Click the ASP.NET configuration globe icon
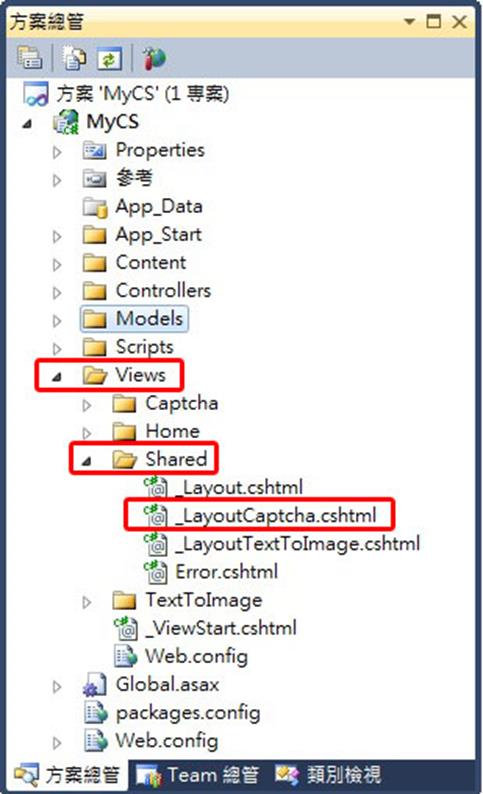The width and height of the screenshot is (483, 794). pos(153,58)
